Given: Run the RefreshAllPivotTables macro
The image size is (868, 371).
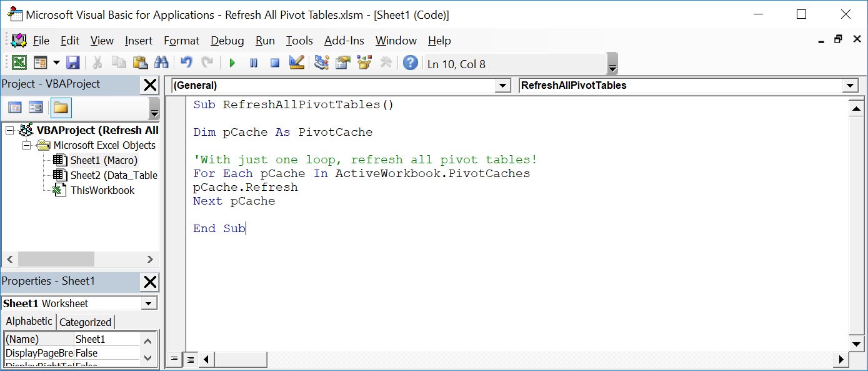Looking at the screenshot, I should click(232, 63).
